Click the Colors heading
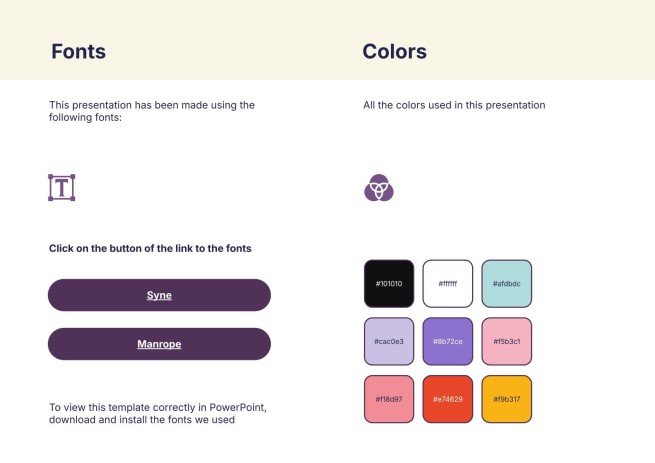This screenshot has width=655, height=463. coord(394,52)
